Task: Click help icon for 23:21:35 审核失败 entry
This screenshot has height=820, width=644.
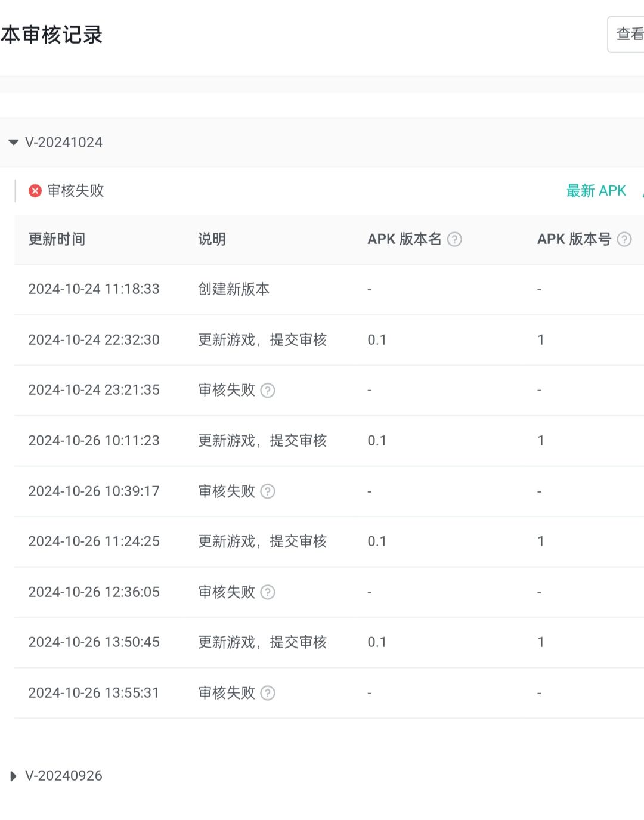Action: (268, 391)
